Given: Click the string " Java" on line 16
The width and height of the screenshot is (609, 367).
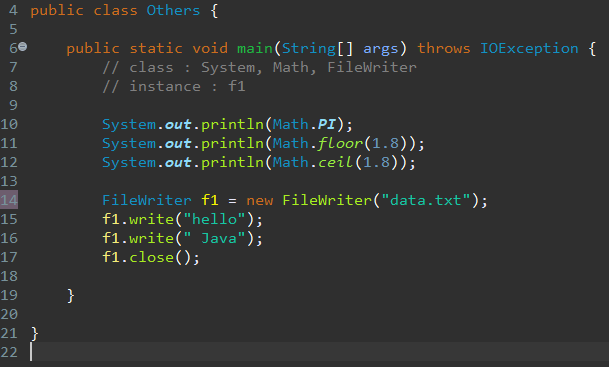Looking at the screenshot, I should pyautogui.click(x=214, y=238).
